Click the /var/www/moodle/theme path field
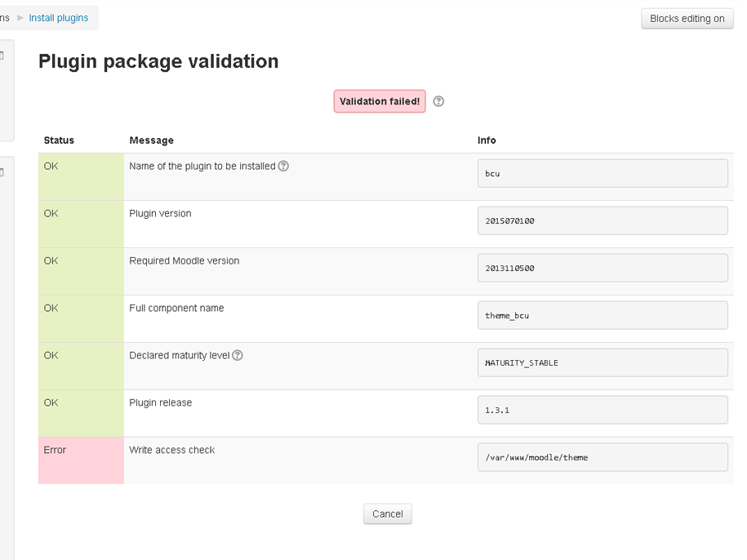 [x=602, y=457]
